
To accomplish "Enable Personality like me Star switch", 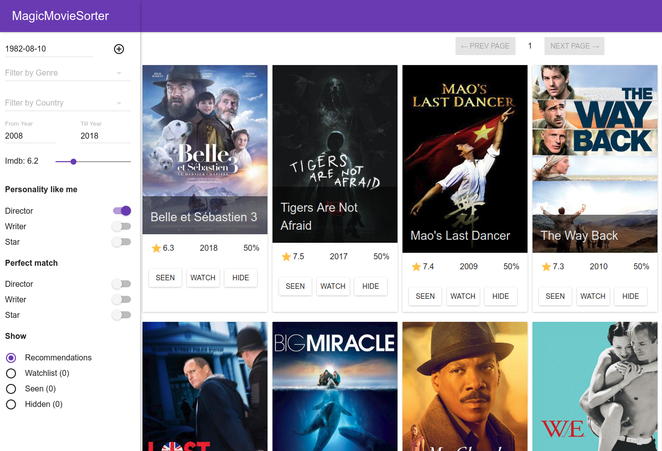I will coord(121,242).
